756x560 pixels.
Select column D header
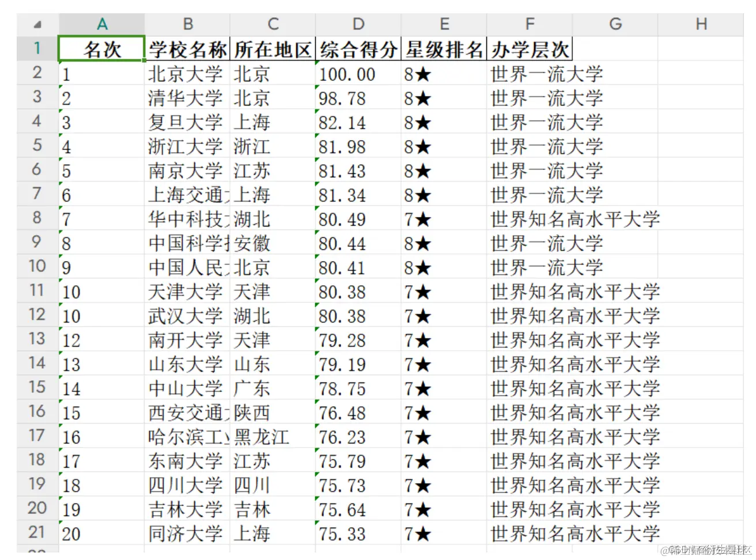358,24
